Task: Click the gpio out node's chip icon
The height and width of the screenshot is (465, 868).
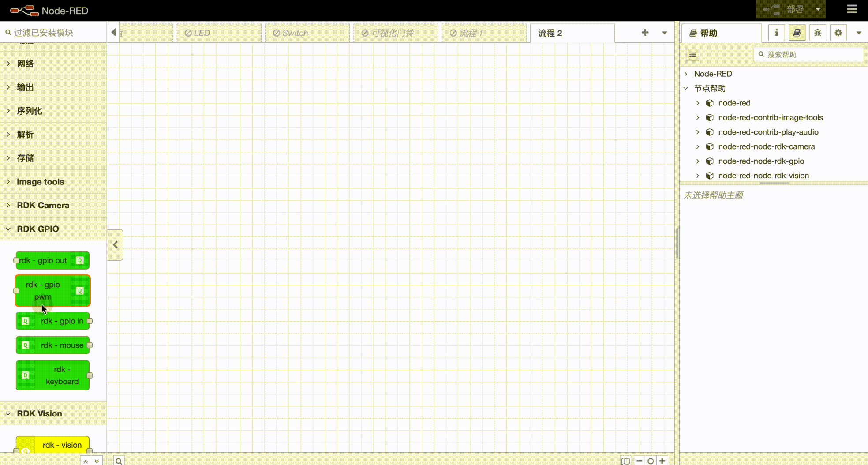Action: 80,260
